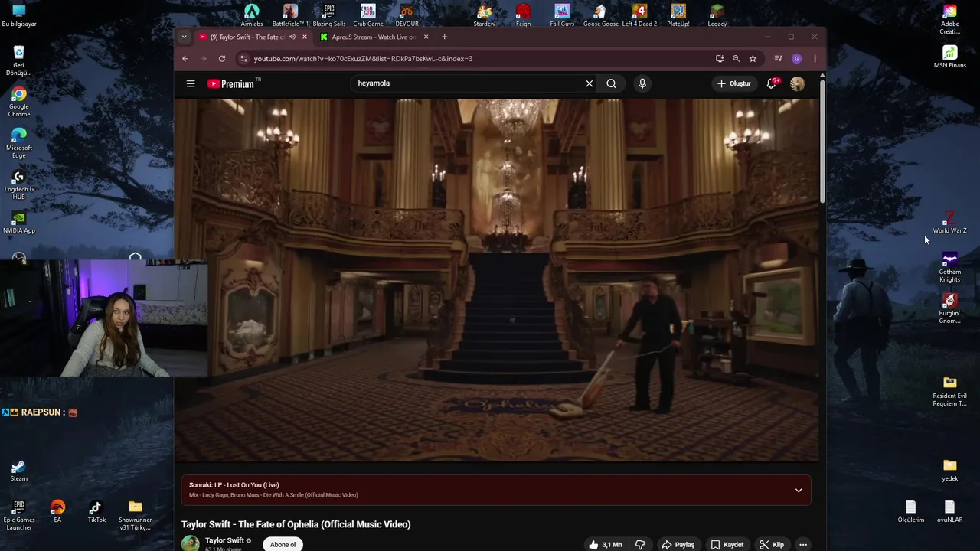Open more actions ellipsis under video
This screenshot has height=551, width=980.
(x=803, y=544)
